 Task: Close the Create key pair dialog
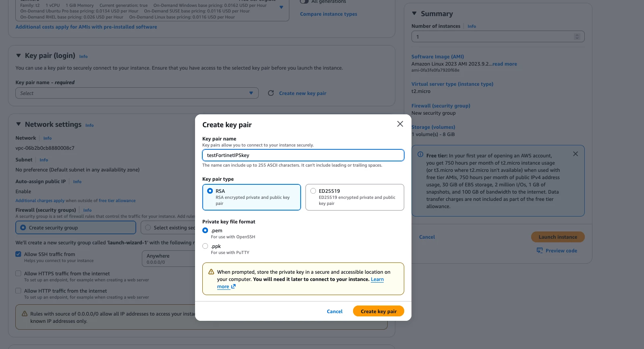pos(400,124)
